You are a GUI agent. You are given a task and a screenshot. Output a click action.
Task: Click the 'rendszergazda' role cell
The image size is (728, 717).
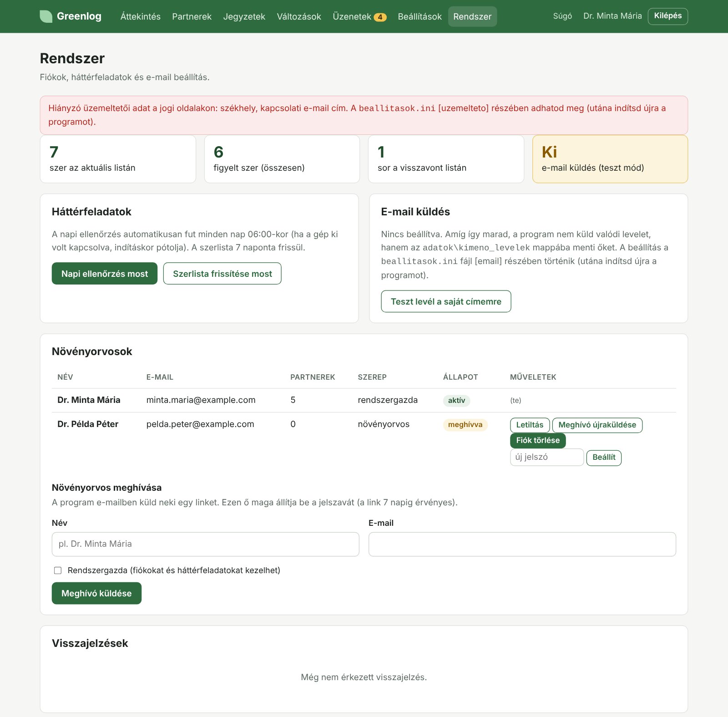(388, 400)
